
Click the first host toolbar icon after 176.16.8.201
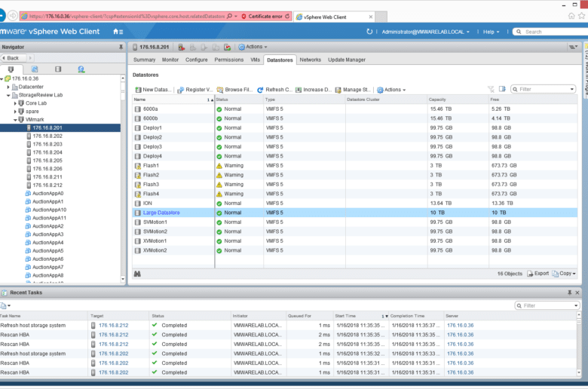(182, 47)
